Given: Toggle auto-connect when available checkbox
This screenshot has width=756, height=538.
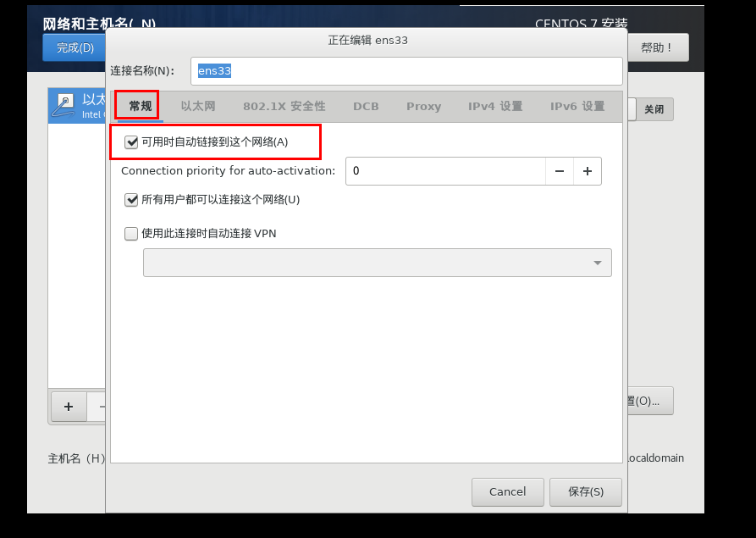Looking at the screenshot, I should pyautogui.click(x=131, y=141).
